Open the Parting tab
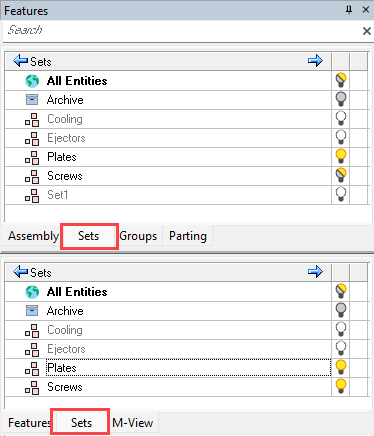374x436 pixels. tap(188, 236)
